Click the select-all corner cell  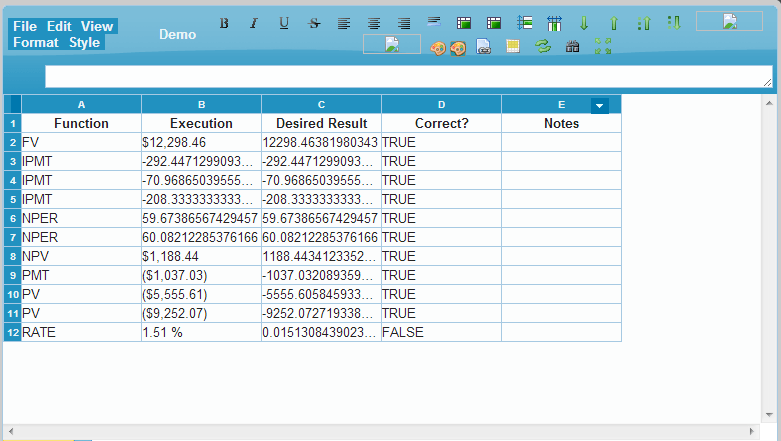point(12,105)
